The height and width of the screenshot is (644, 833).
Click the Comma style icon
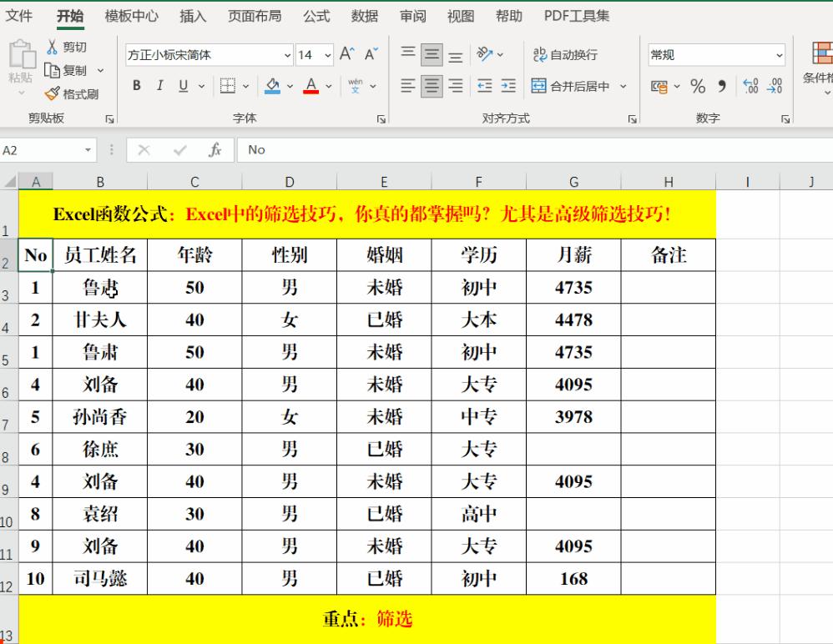(x=722, y=86)
